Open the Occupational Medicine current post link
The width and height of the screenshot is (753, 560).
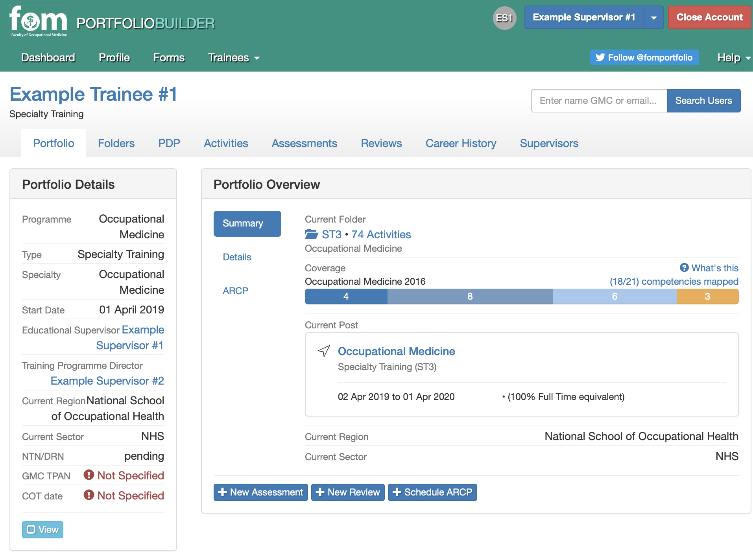396,351
